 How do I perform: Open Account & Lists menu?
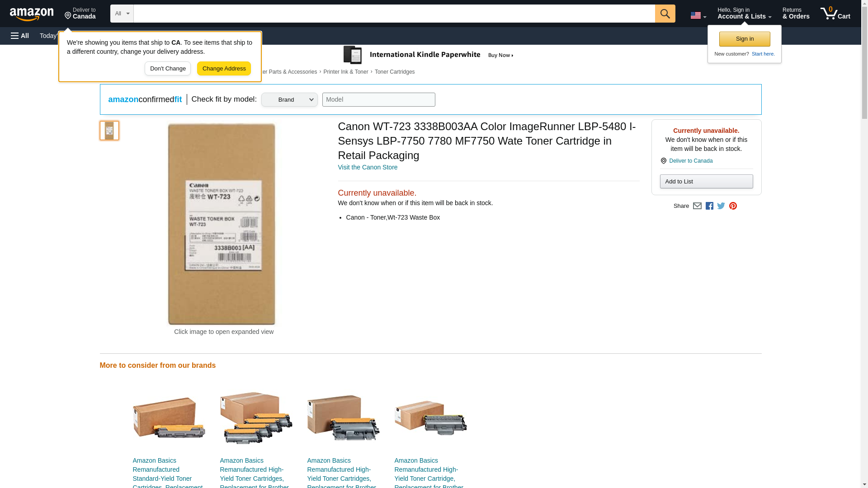[744, 14]
